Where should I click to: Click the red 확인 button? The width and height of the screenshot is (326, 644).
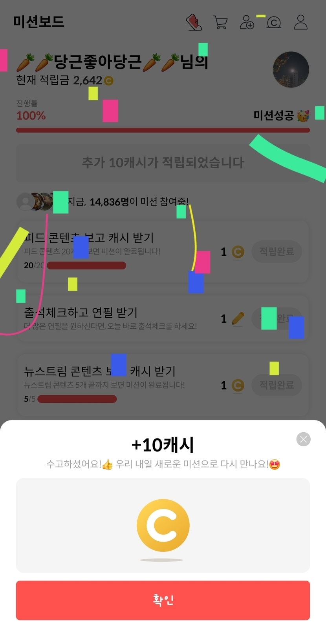click(x=163, y=600)
